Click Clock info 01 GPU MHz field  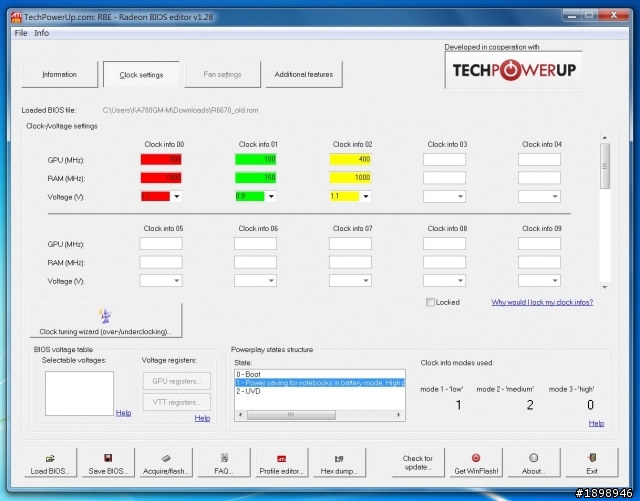pos(256,159)
